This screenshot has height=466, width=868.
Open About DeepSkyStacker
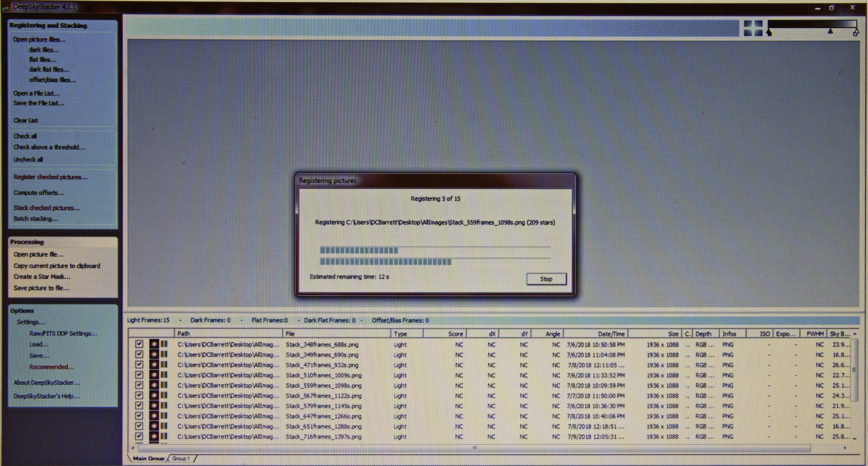tap(46, 383)
